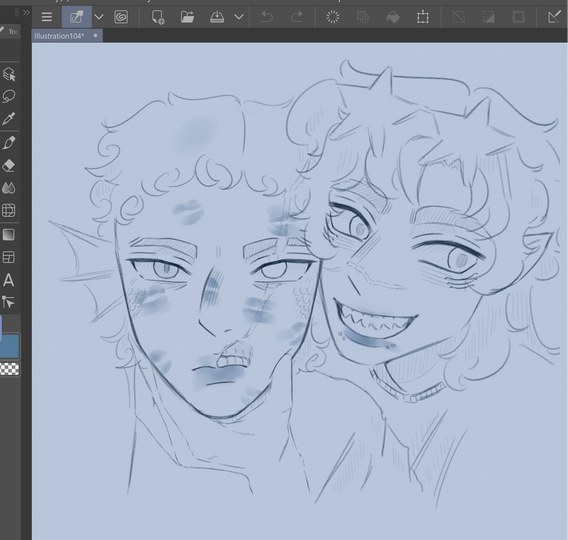Select the Text tool
The width and height of the screenshot is (568, 540).
[9, 280]
